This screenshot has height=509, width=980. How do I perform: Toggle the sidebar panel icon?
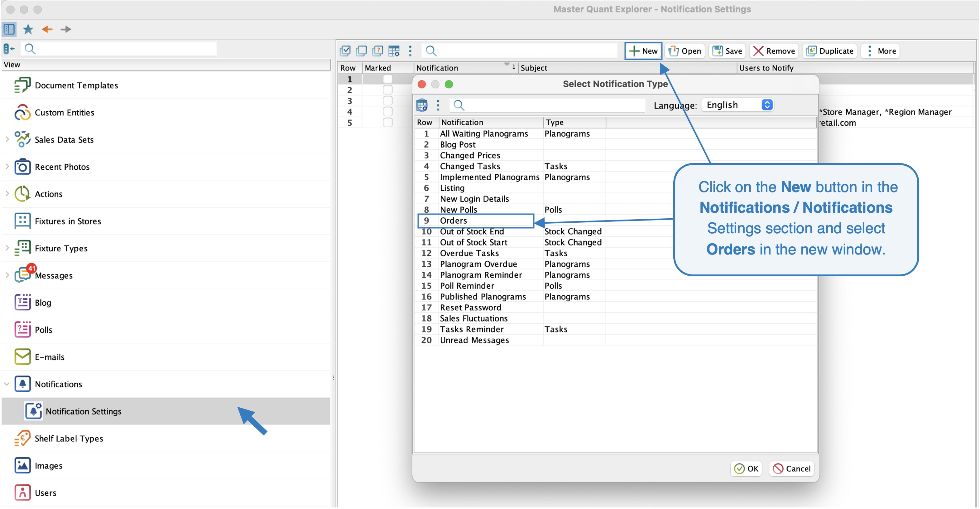pyautogui.click(x=9, y=29)
